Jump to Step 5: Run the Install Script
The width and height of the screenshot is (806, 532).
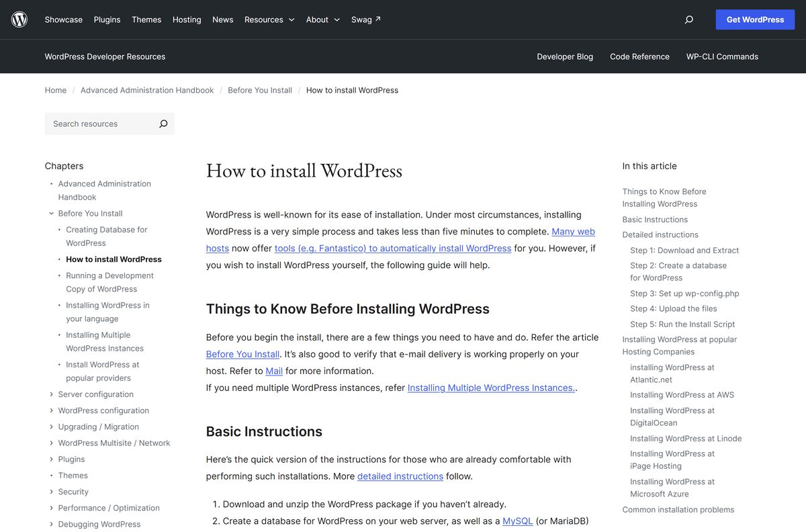coord(682,324)
